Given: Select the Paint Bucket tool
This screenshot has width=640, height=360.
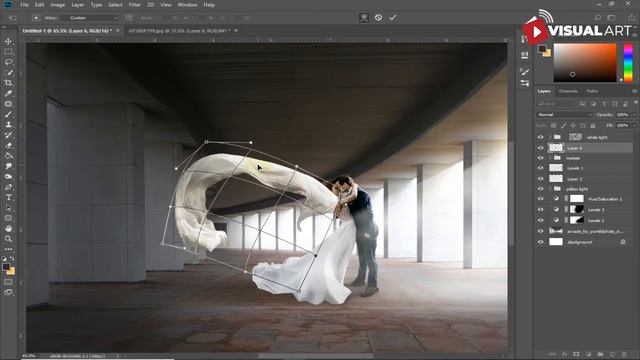Looking at the screenshot, I should tap(8, 156).
